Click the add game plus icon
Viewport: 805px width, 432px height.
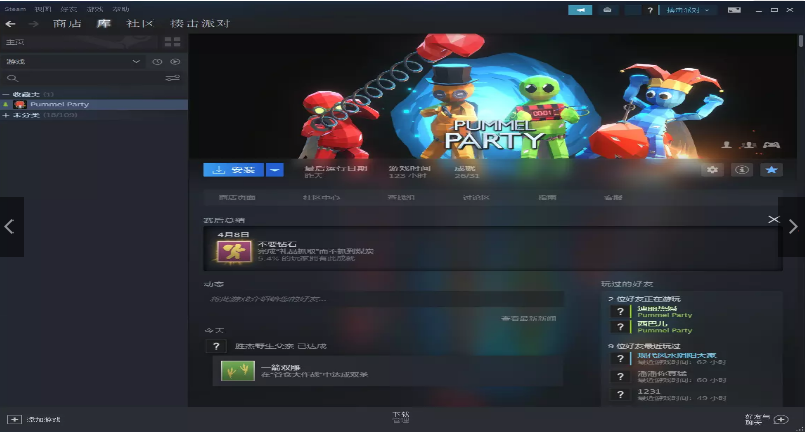pyautogui.click(x=14, y=420)
